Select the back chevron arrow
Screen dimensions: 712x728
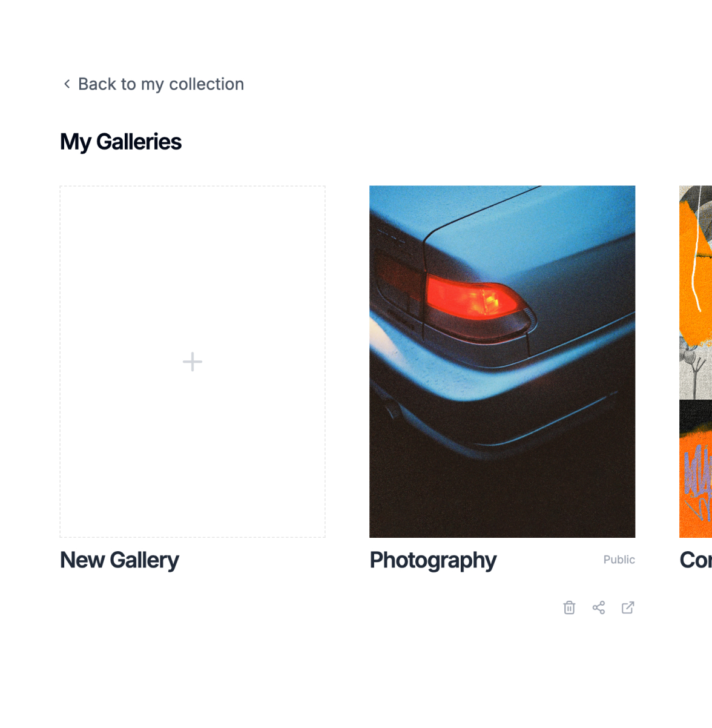[x=67, y=84]
